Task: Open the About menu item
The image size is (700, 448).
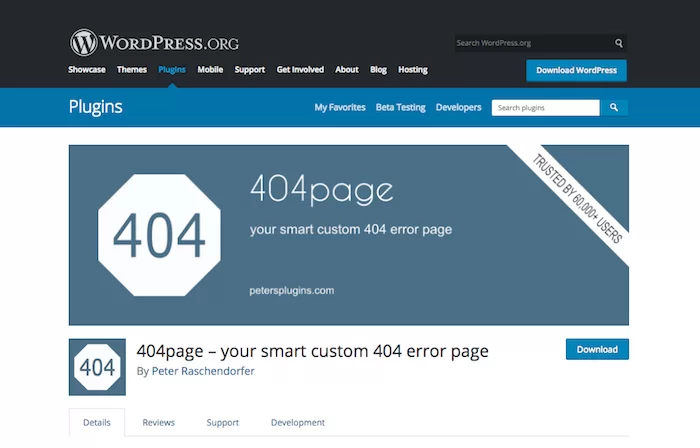Action: click(x=347, y=70)
